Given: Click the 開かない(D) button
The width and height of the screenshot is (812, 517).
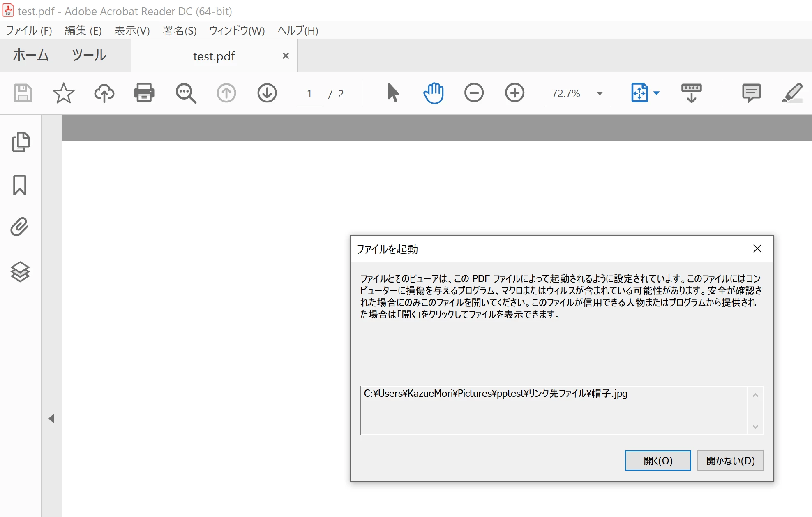Looking at the screenshot, I should [x=730, y=460].
